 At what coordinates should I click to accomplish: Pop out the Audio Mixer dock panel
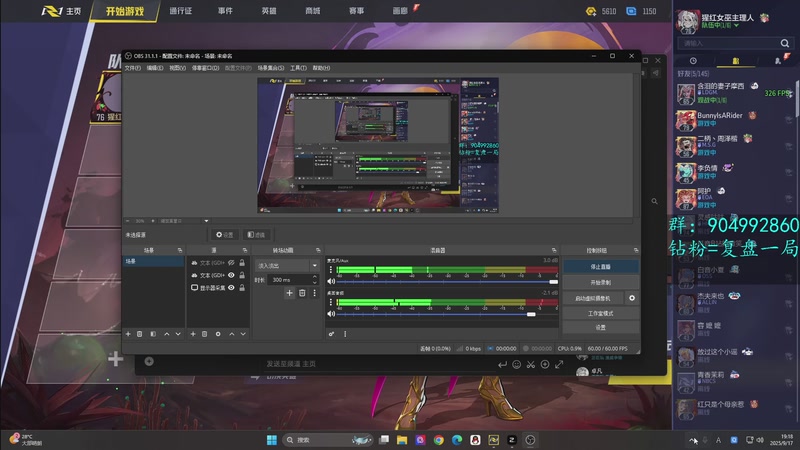tap(554, 250)
